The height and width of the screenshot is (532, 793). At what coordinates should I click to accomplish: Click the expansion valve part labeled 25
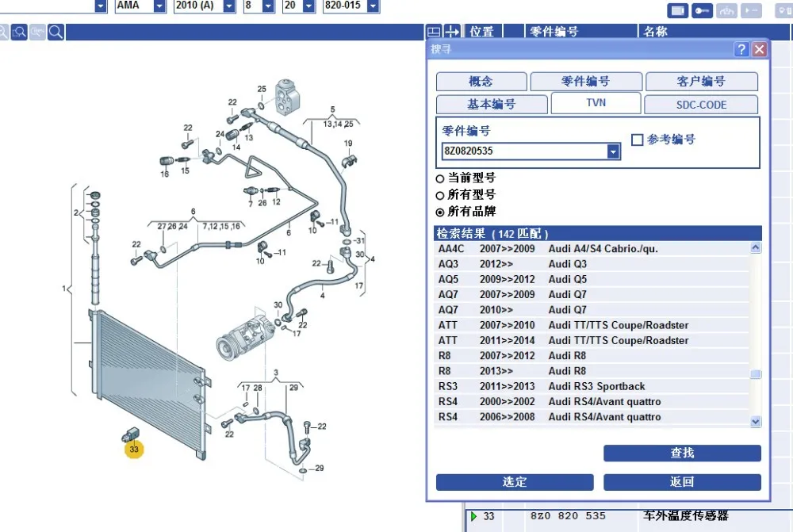tap(286, 97)
